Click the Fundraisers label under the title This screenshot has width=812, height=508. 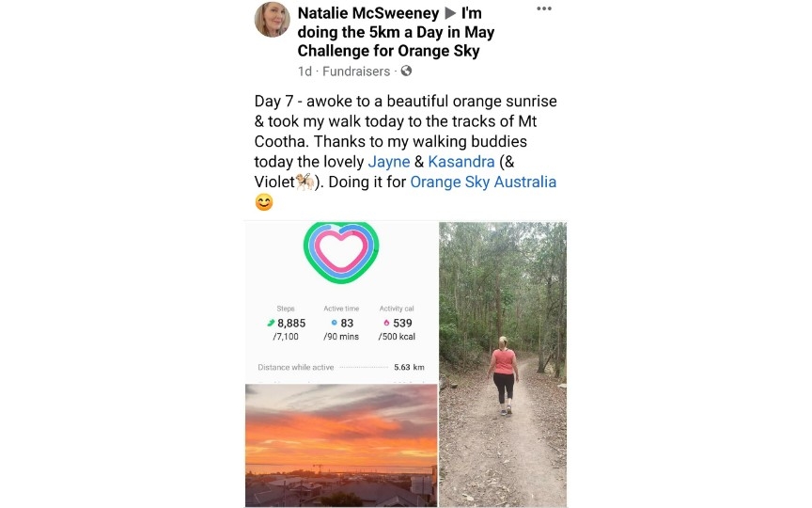click(x=356, y=71)
